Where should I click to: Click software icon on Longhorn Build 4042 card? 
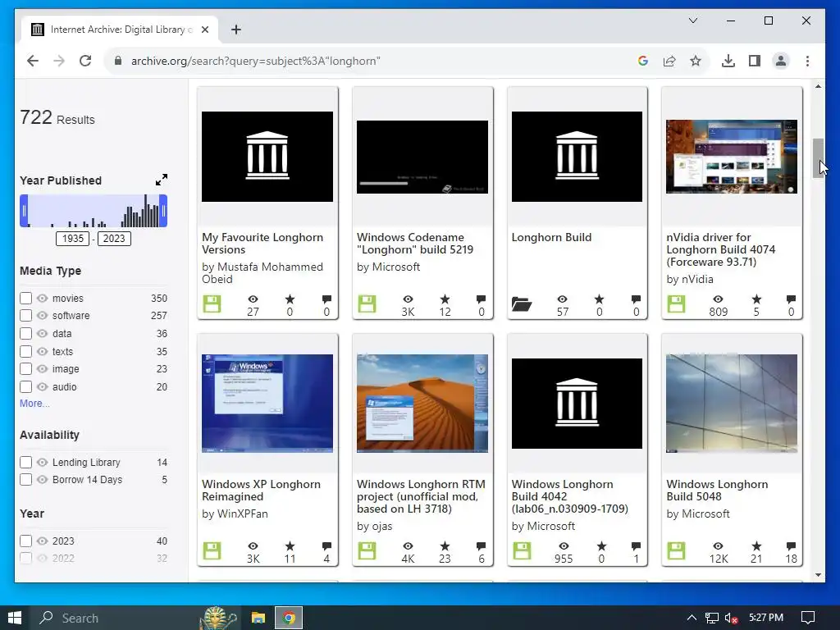521,550
